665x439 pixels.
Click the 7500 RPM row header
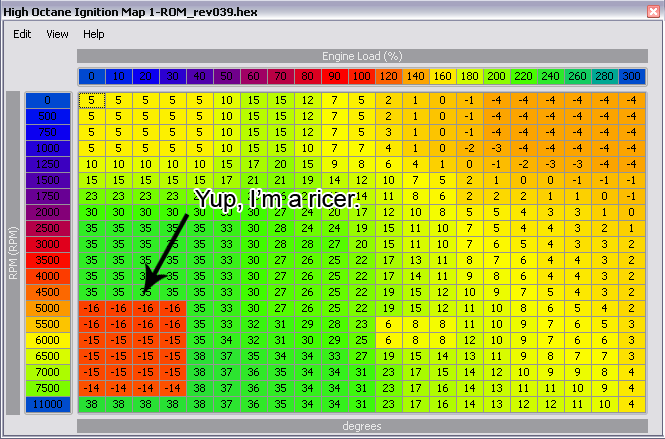click(x=49, y=389)
